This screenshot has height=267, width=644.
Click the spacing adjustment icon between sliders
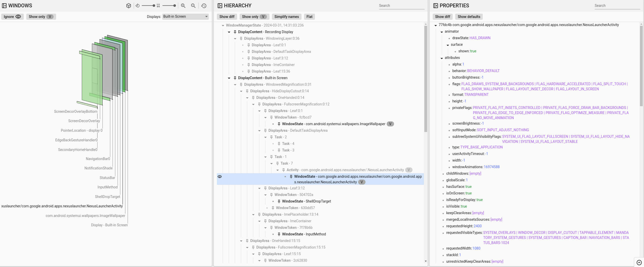point(159,6)
